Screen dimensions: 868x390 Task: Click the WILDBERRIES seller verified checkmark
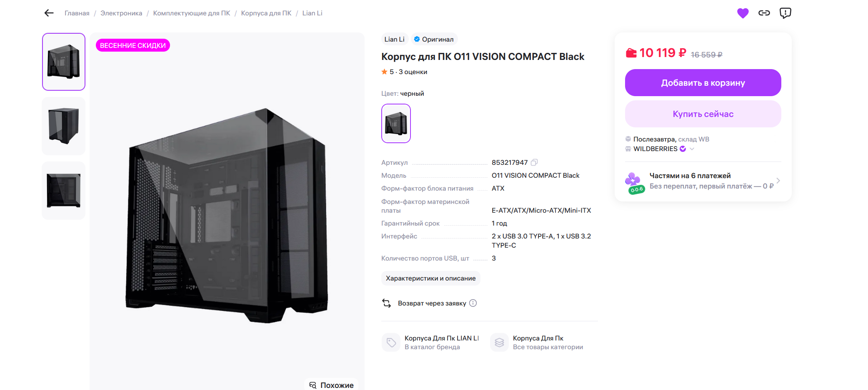[x=683, y=149]
